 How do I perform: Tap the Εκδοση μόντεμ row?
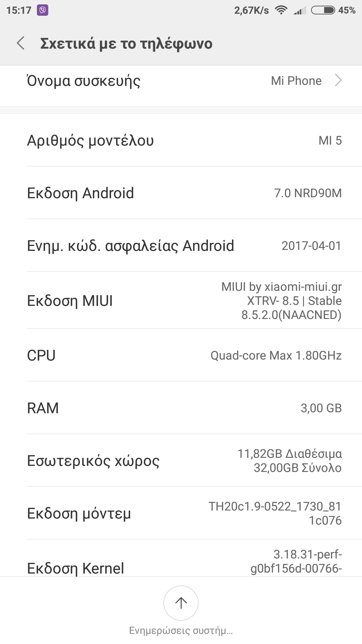click(181, 513)
